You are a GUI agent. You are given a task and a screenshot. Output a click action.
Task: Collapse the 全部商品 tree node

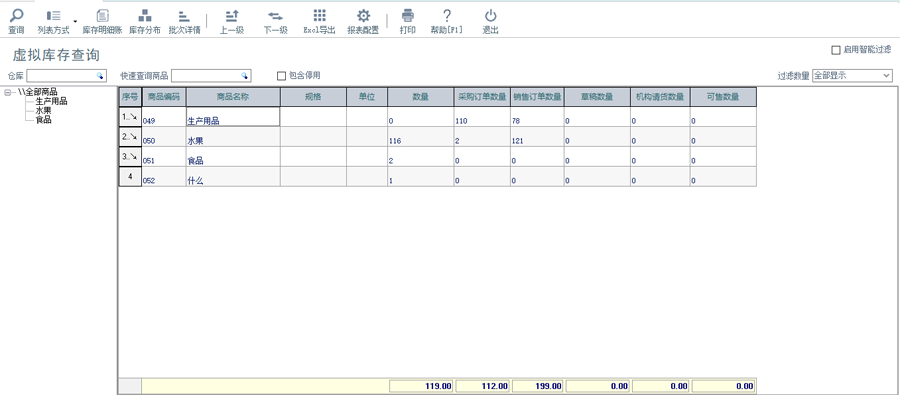7,92
